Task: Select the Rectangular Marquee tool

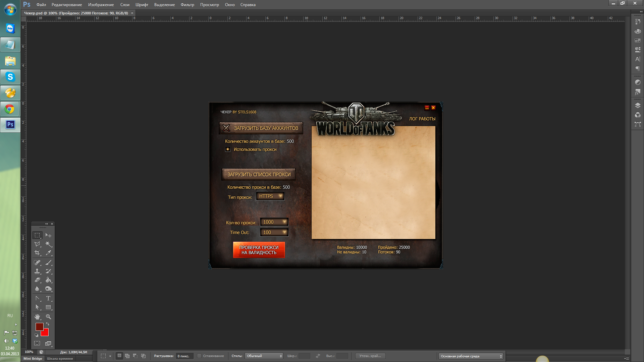Action: coord(37,235)
